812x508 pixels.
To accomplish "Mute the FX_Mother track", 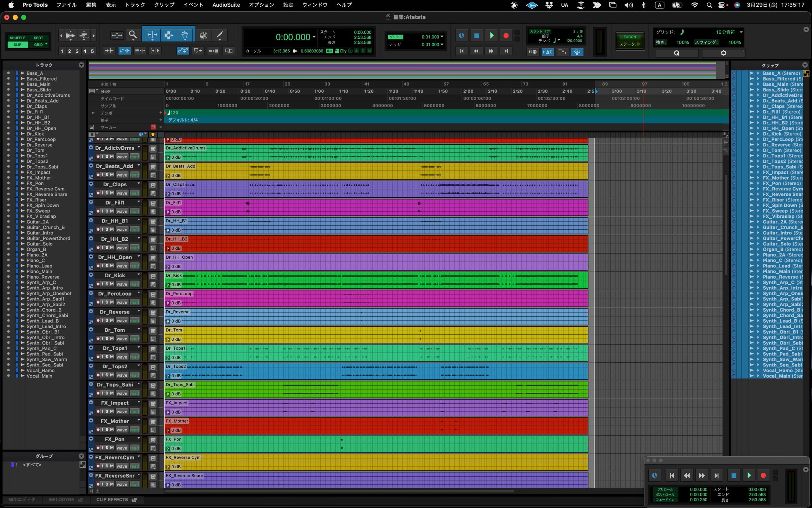I will coord(112,429).
